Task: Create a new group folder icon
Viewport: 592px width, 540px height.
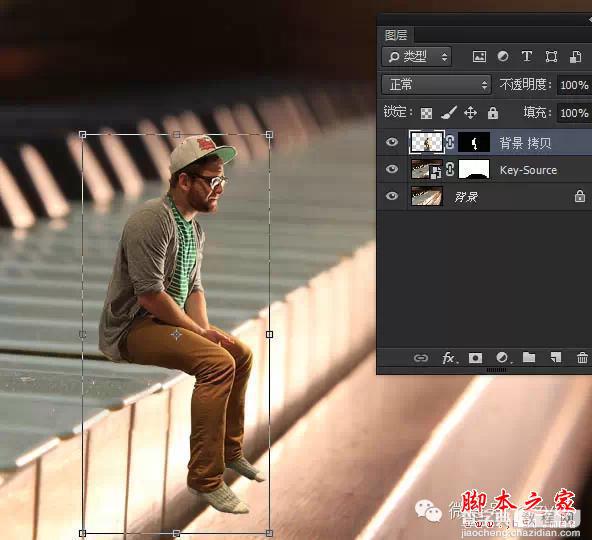Action: pos(529,357)
